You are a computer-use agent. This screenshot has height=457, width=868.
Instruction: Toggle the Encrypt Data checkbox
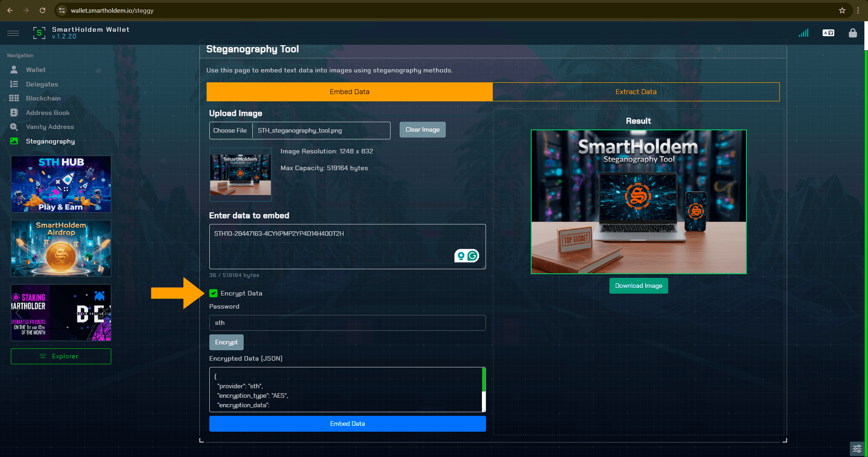(213, 293)
